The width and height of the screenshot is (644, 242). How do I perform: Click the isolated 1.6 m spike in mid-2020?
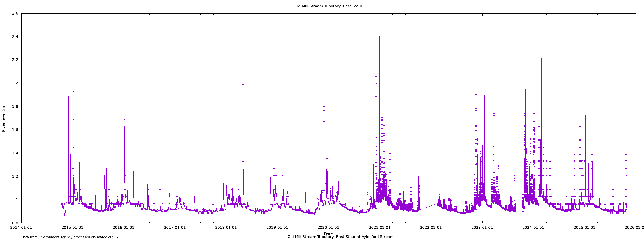coord(359,129)
